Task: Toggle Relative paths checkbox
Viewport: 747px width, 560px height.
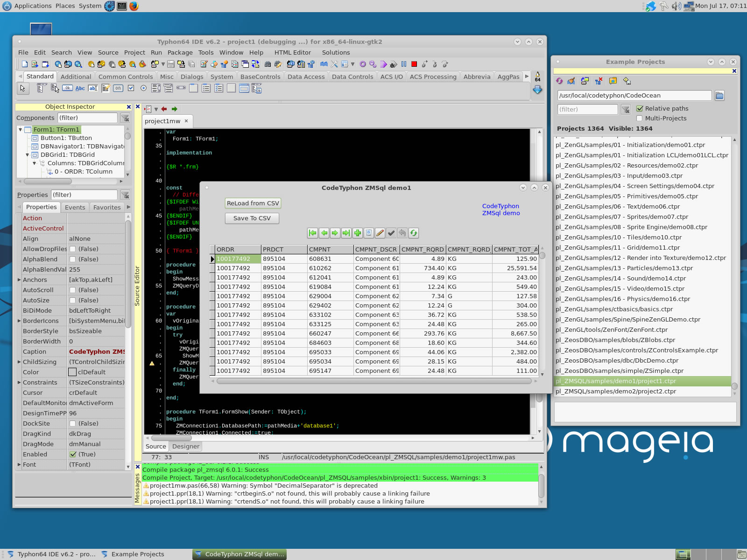Action: (640, 108)
